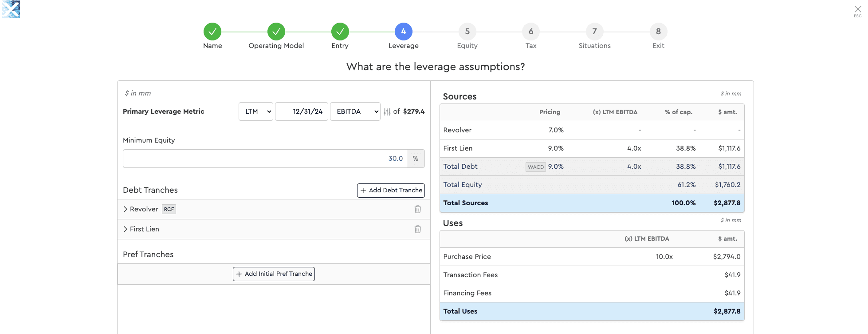The image size is (868, 334).
Task: Click the WACD badge in Total Debt row
Action: pyautogui.click(x=535, y=167)
